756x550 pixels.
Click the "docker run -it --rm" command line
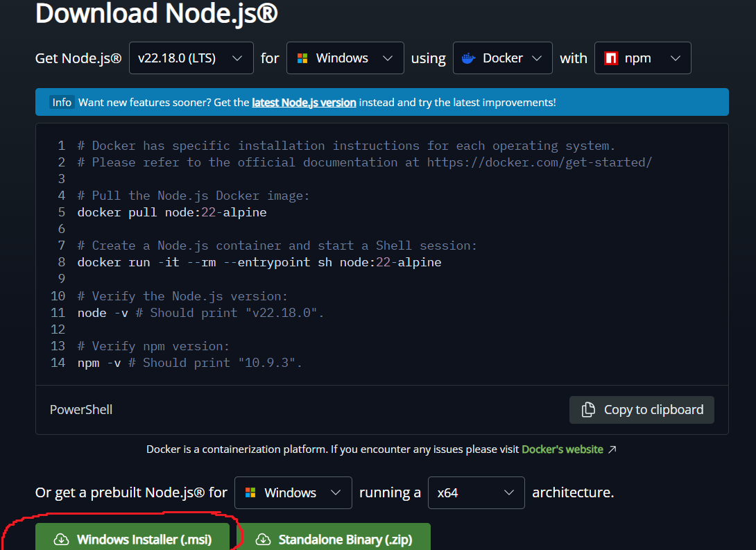point(259,262)
